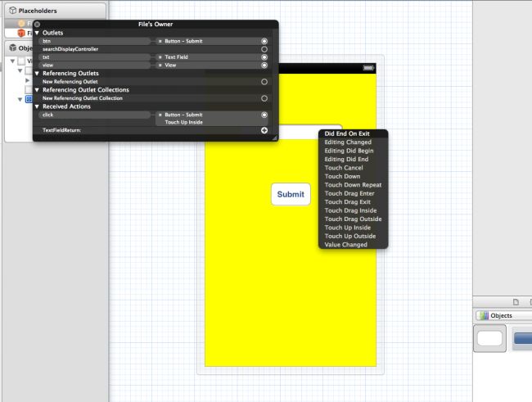Viewport: 532px width, 402px height.
Task: Click the document icon above Objects library
Action: click(x=516, y=302)
